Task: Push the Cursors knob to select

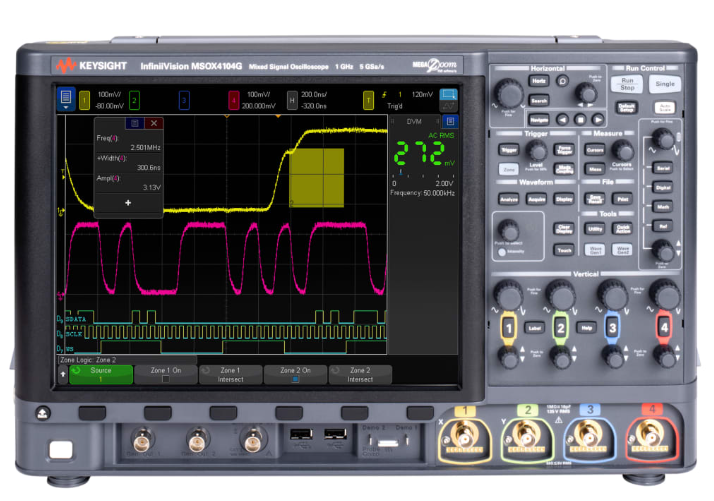Action: 622,150
